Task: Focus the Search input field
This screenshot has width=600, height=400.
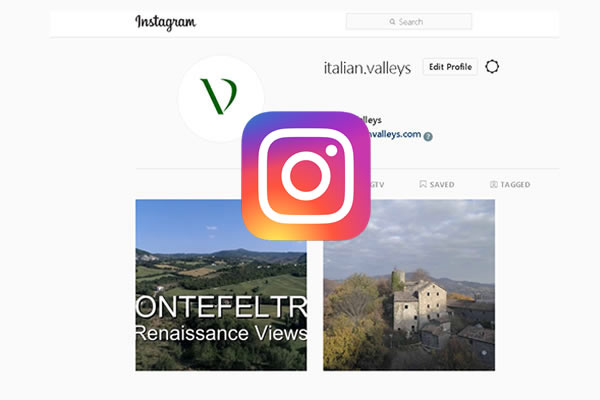Action: 409,22
